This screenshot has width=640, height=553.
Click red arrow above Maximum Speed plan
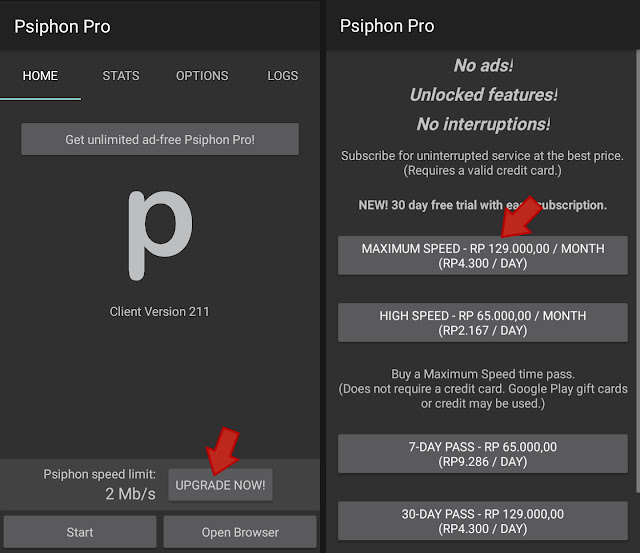521,217
